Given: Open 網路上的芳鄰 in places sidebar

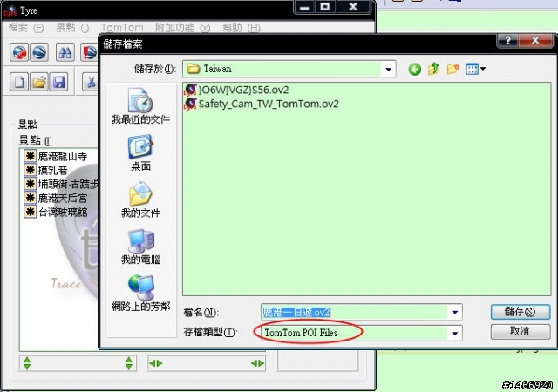Looking at the screenshot, I should click(140, 293).
